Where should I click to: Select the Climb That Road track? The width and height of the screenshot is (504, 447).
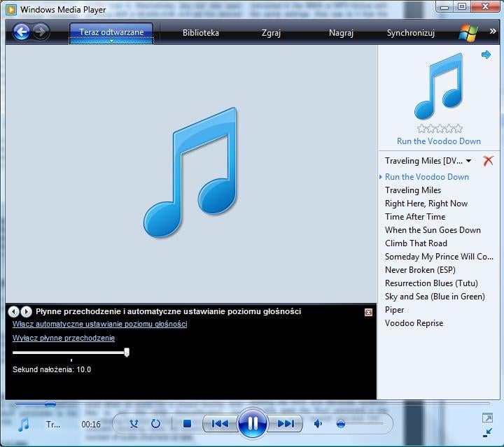point(416,243)
